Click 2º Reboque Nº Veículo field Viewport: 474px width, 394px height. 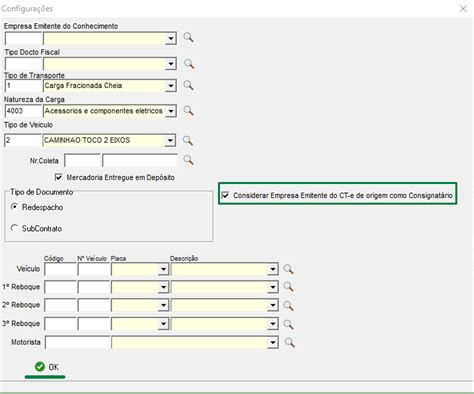94,305
